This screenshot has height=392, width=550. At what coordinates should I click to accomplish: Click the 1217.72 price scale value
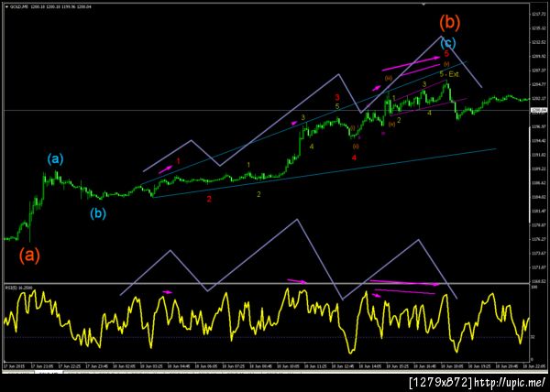pyautogui.click(x=537, y=14)
